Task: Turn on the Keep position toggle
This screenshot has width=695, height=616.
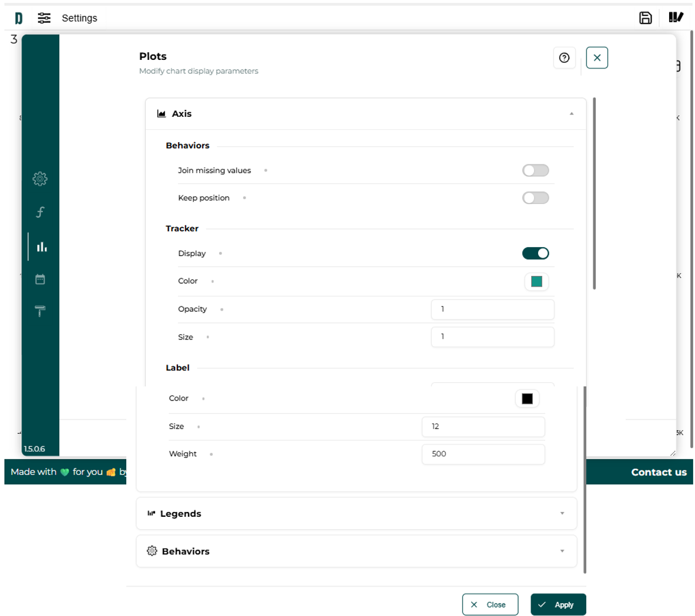Action: tap(535, 198)
